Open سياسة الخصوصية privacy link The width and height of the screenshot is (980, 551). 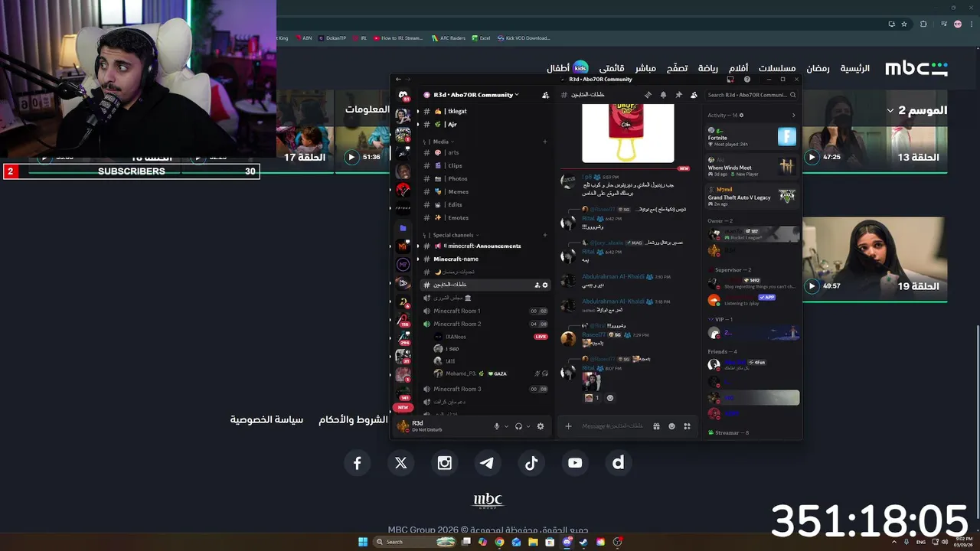coord(266,419)
